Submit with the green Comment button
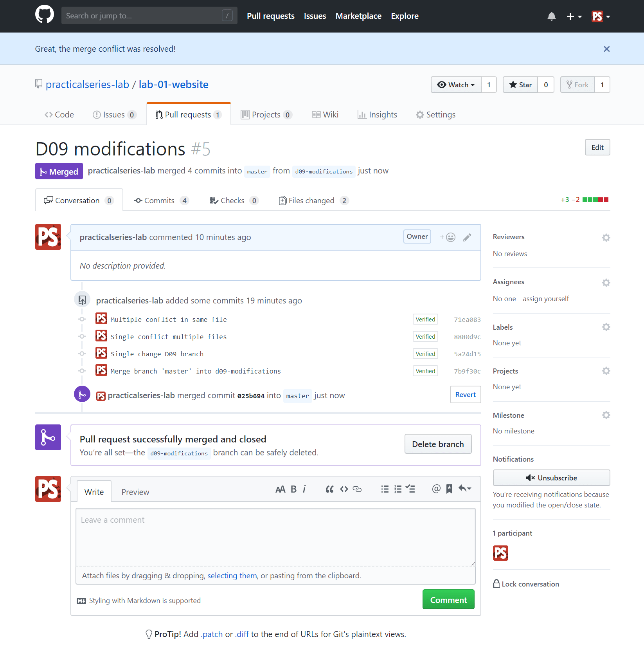This screenshot has width=644, height=648. [x=448, y=600]
